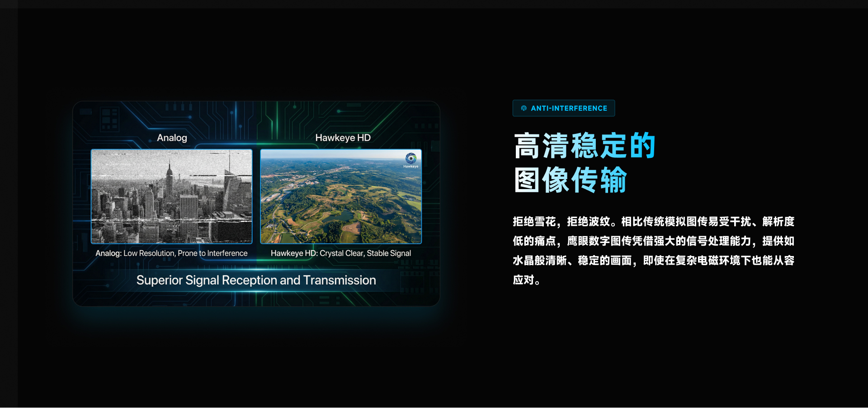868x408 pixels.
Task: Click the chip graphic in the card's top-left corner
Action: coord(109,119)
